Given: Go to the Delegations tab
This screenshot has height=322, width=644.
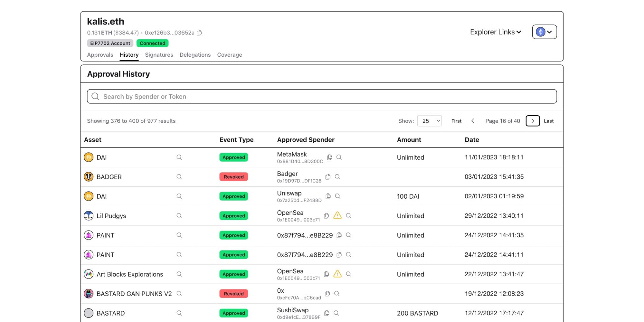Looking at the screenshot, I should [x=195, y=55].
